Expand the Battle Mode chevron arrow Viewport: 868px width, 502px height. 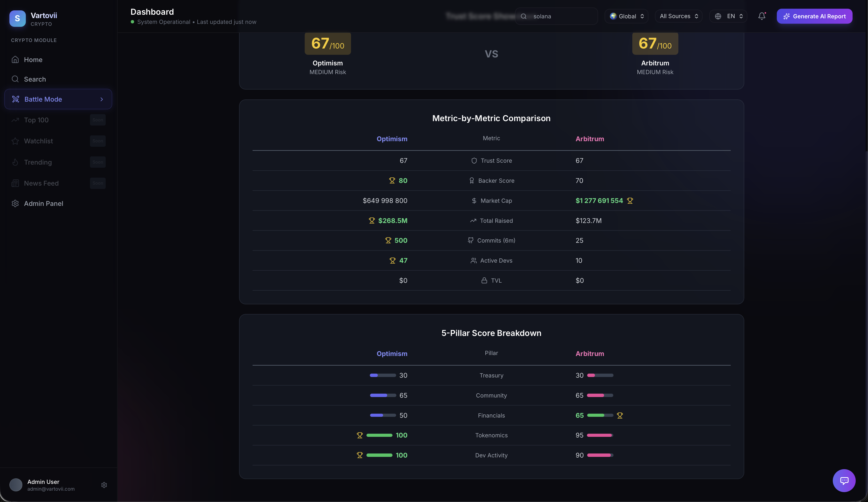[x=102, y=99]
